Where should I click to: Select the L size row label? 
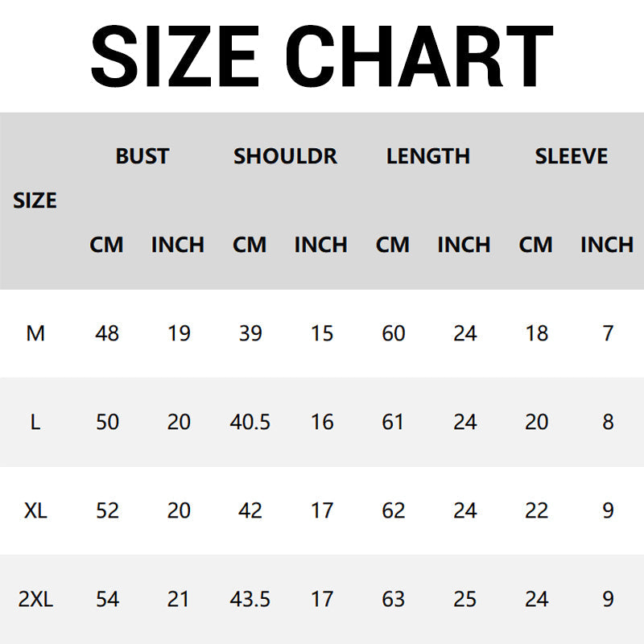[x=35, y=422]
